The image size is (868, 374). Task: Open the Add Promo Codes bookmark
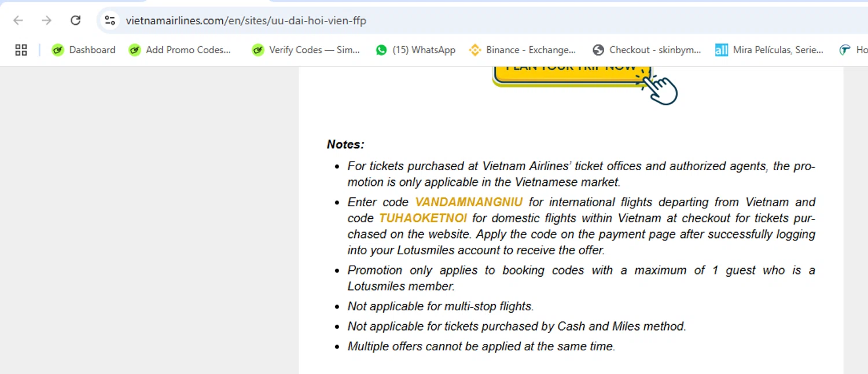click(180, 50)
